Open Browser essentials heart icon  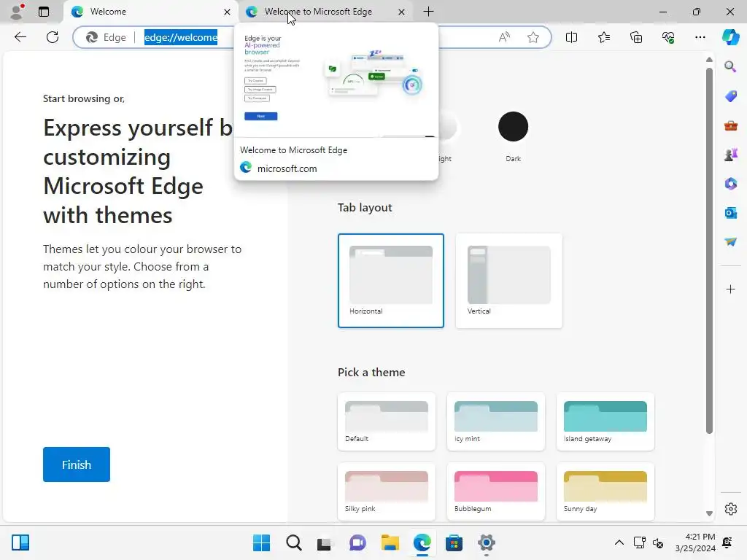click(x=668, y=37)
